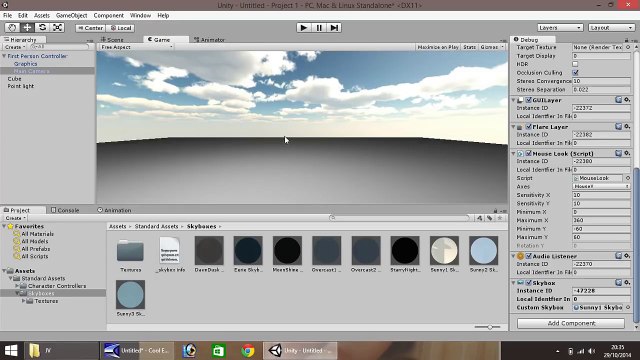Switch to the Animation tab
Viewport: 640px width, 360px height.
114,210
